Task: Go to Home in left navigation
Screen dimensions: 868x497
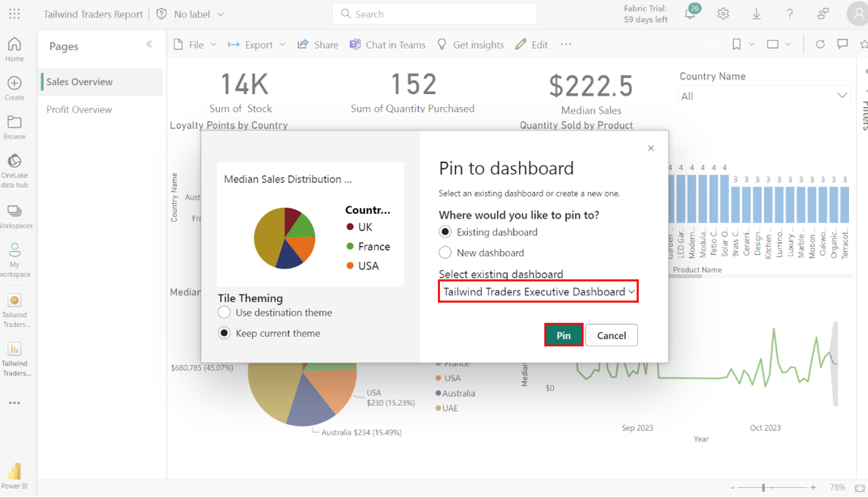Action: coord(14,49)
